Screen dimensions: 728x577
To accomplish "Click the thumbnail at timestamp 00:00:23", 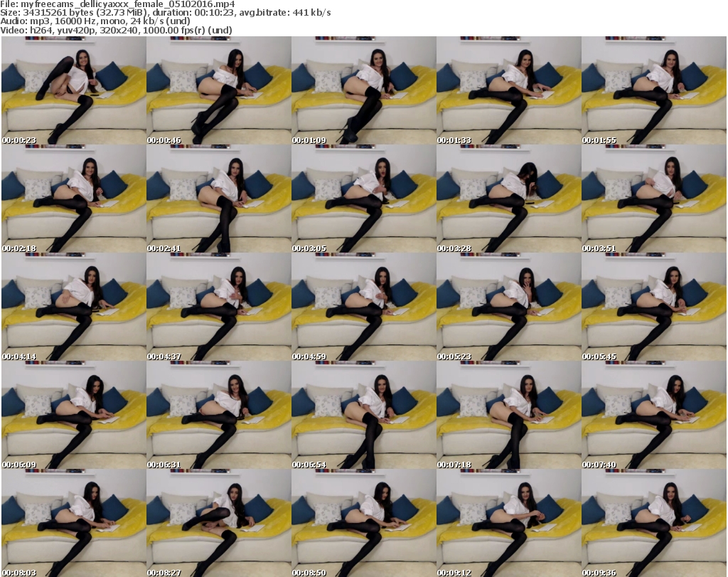I will 73,91.
